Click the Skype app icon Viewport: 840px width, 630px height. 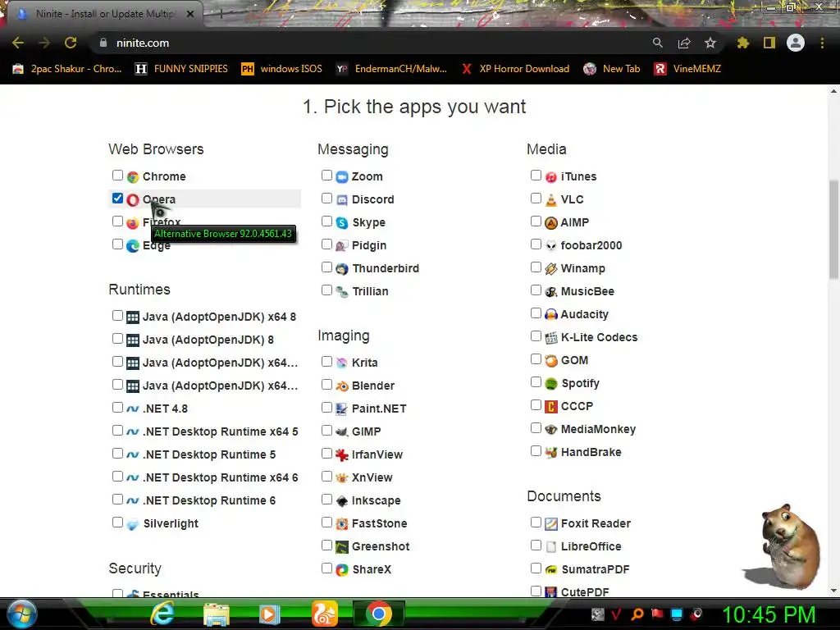click(x=342, y=223)
